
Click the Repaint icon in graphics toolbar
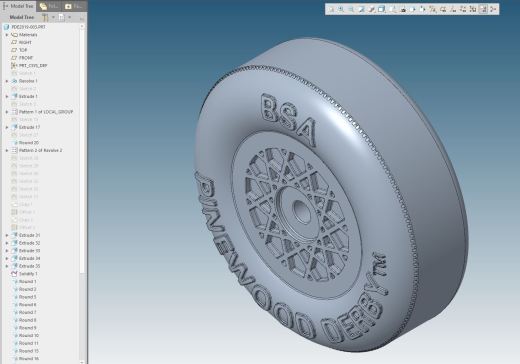pyautogui.click(x=361, y=9)
